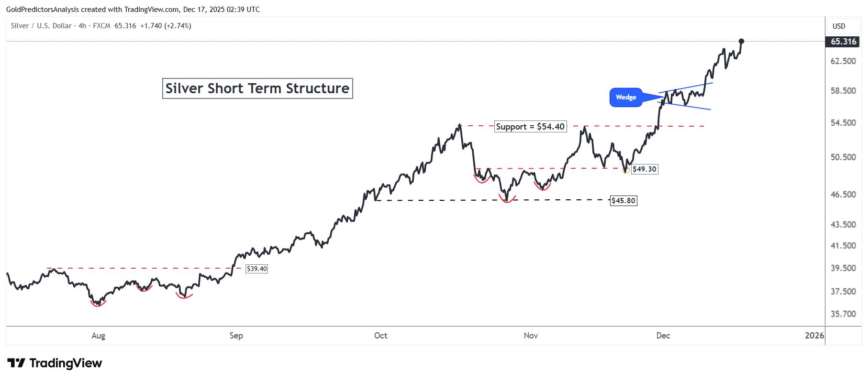Select the upper blue wedge trendline
Image resolution: width=868 pixels, height=381 pixels.
click(686, 87)
